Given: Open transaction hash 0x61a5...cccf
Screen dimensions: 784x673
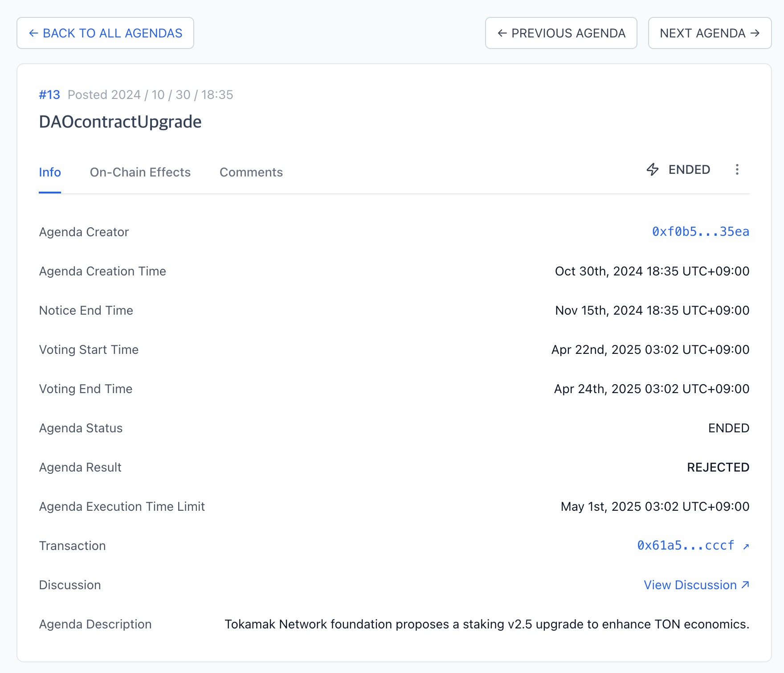Looking at the screenshot, I should tap(686, 546).
